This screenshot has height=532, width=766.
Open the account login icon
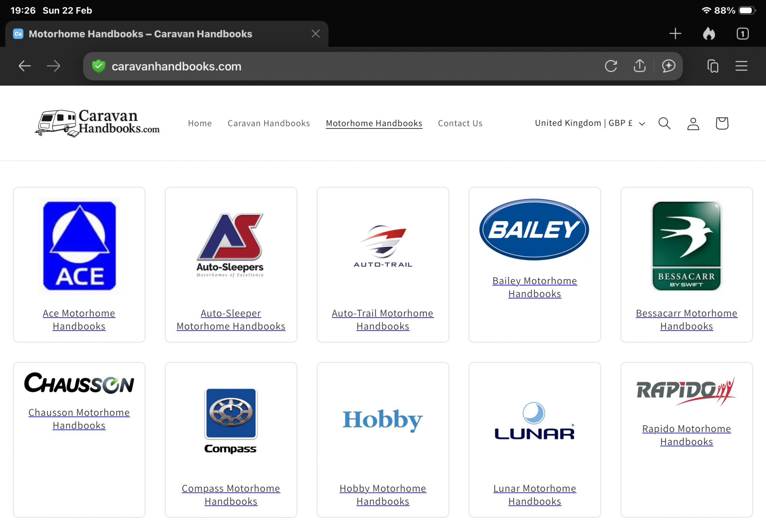(x=693, y=123)
